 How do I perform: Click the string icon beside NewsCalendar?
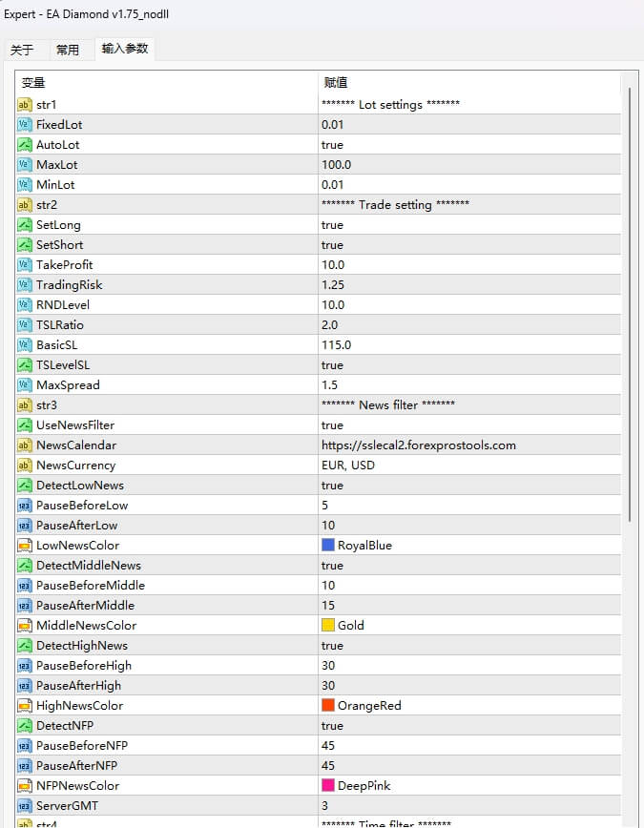[x=25, y=445]
